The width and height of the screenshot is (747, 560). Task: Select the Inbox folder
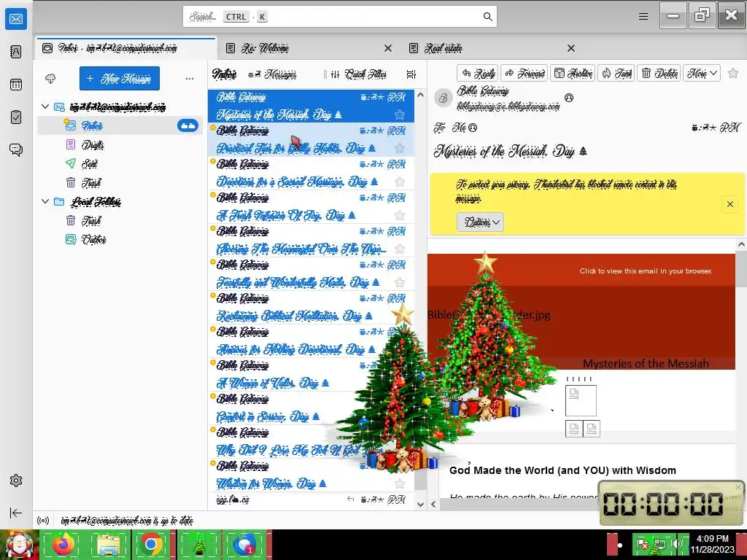click(x=120, y=125)
